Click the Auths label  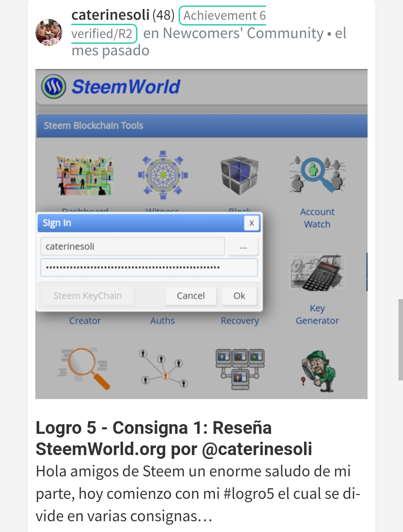point(162,321)
